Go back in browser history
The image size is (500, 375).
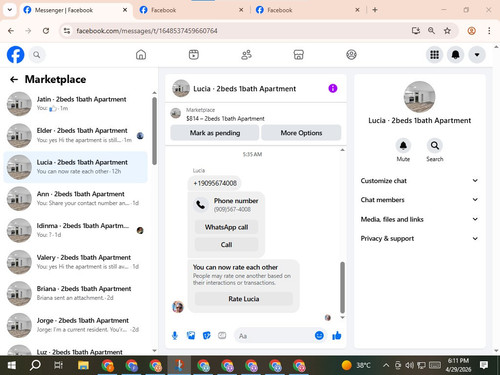(x=11, y=31)
